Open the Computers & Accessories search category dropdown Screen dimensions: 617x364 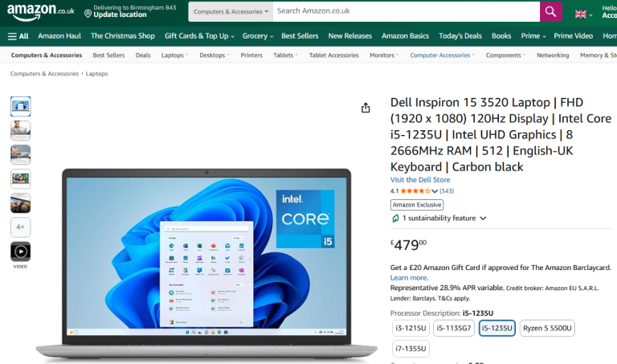coord(231,11)
